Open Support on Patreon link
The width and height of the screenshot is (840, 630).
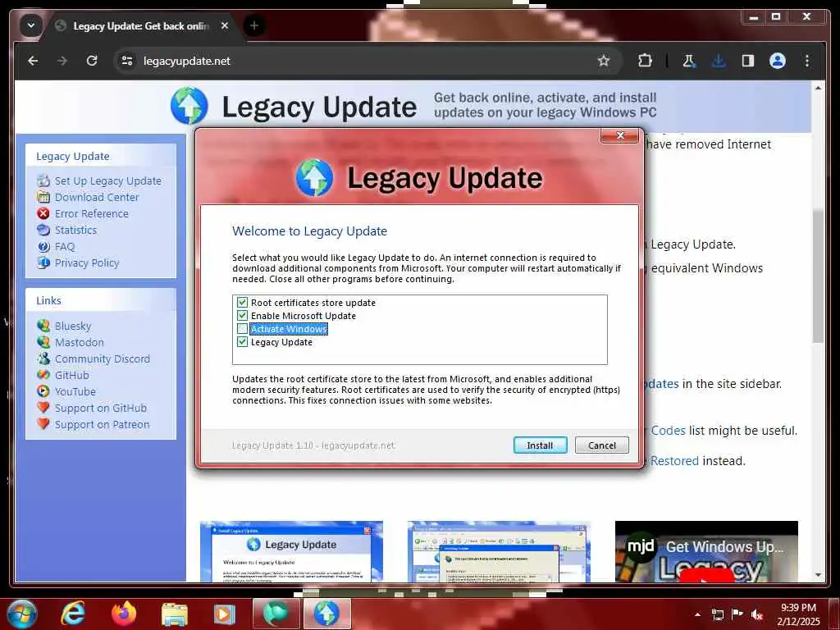coord(103,425)
